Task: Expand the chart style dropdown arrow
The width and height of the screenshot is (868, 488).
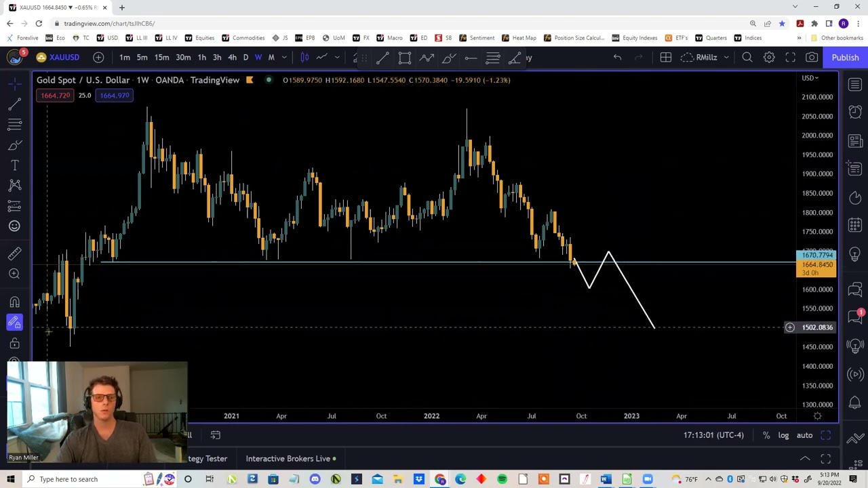Action: point(337,58)
